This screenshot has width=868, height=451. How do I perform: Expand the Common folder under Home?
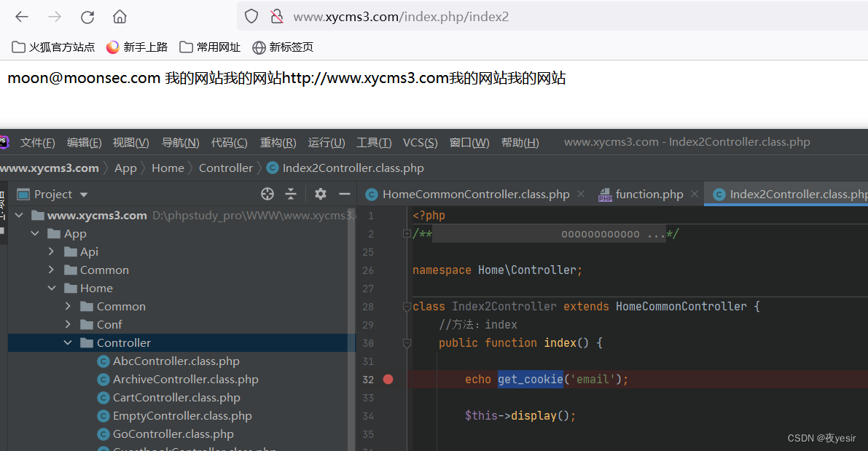click(68, 307)
